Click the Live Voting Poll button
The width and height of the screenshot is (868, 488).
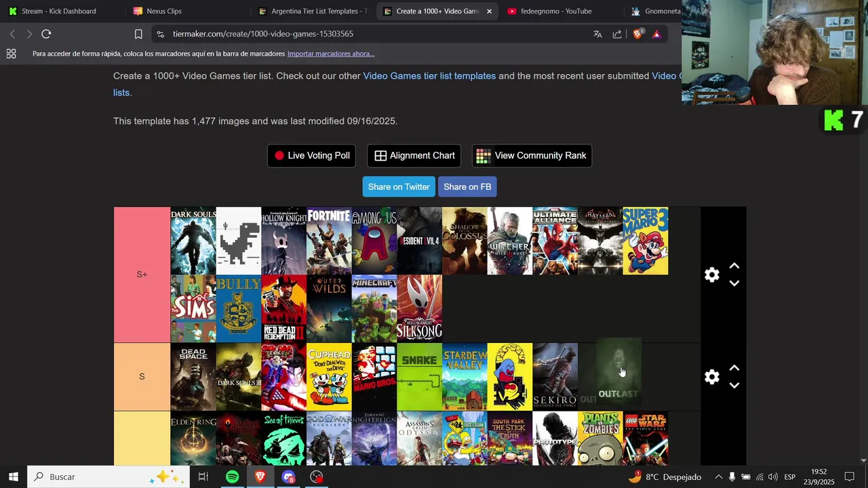point(312,156)
